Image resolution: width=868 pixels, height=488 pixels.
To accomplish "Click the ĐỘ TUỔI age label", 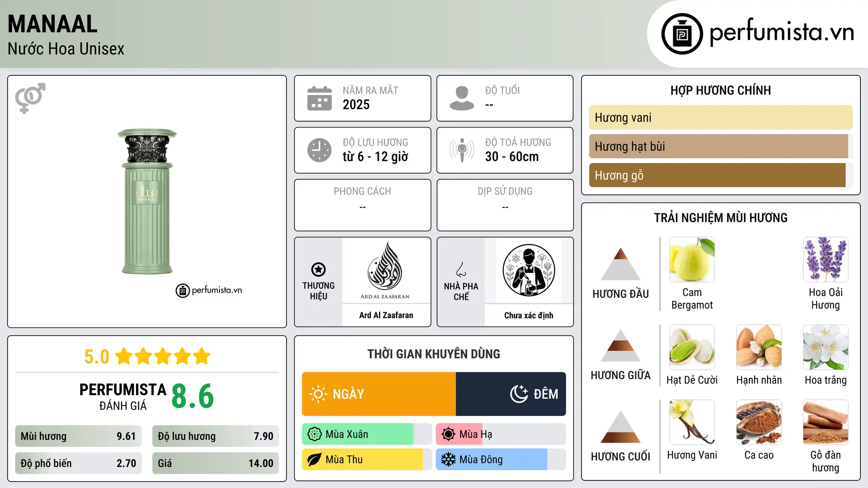I will (502, 90).
